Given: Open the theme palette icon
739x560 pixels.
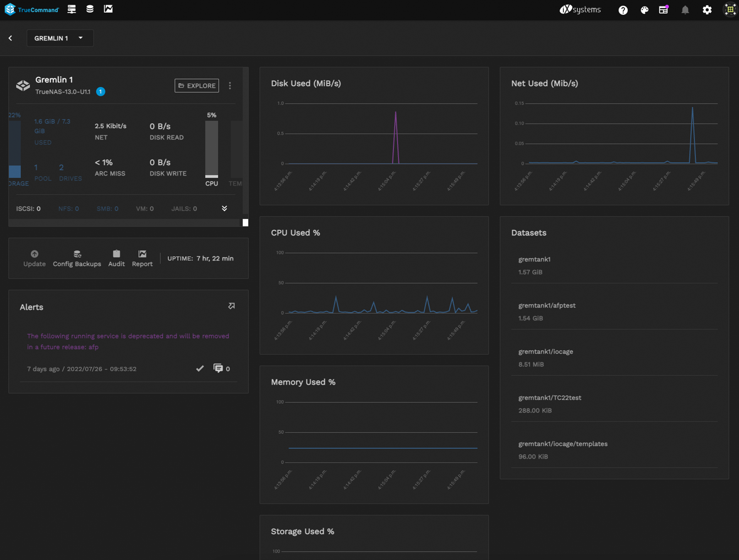Looking at the screenshot, I should (644, 10).
